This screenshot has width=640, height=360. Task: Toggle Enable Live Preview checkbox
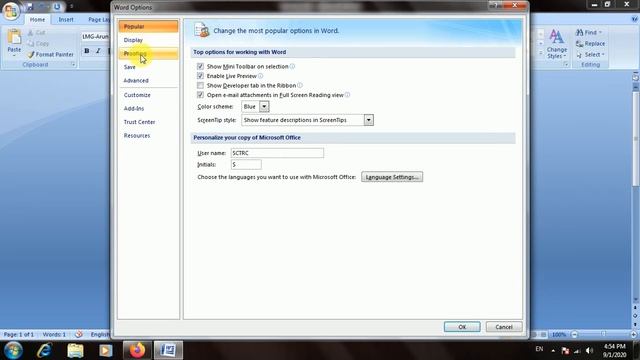[x=200, y=76]
